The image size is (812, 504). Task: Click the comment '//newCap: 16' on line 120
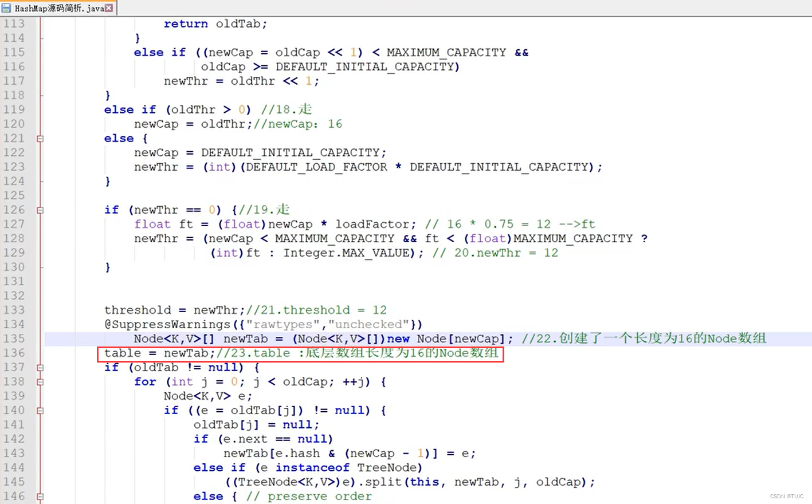[298, 124]
